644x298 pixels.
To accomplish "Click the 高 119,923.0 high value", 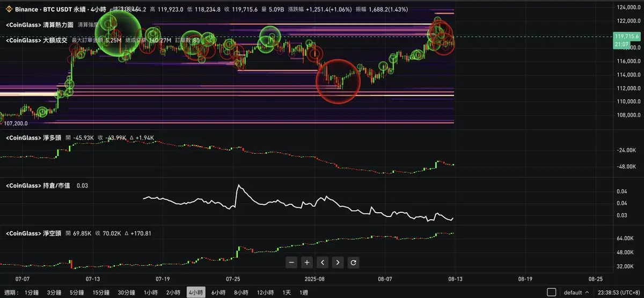I will pyautogui.click(x=166, y=10).
